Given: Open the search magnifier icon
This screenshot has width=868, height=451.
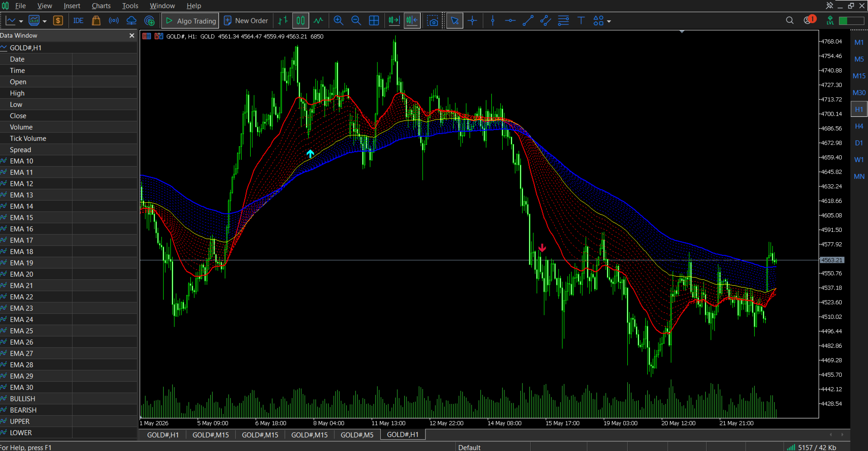Looking at the screenshot, I should pos(790,20).
